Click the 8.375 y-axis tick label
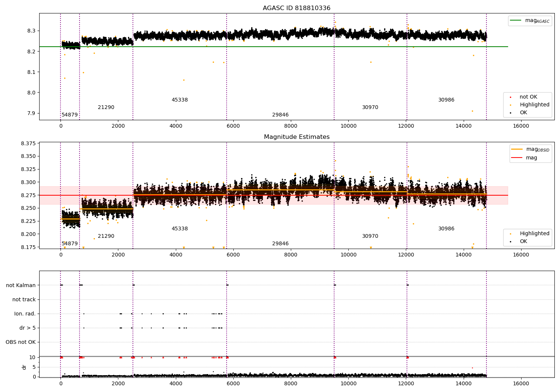This screenshot has height=392, width=560. pos(28,143)
